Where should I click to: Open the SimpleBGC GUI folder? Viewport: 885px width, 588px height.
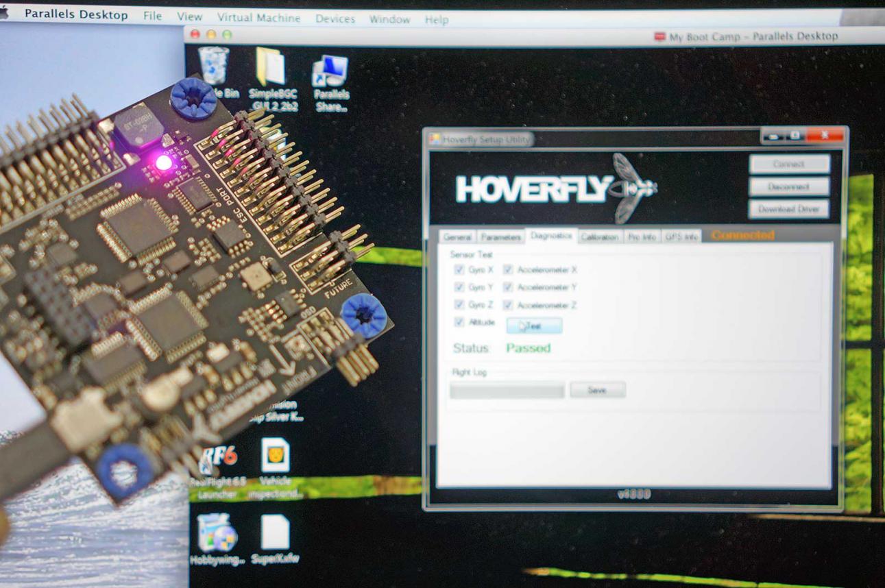pos(270,67)
